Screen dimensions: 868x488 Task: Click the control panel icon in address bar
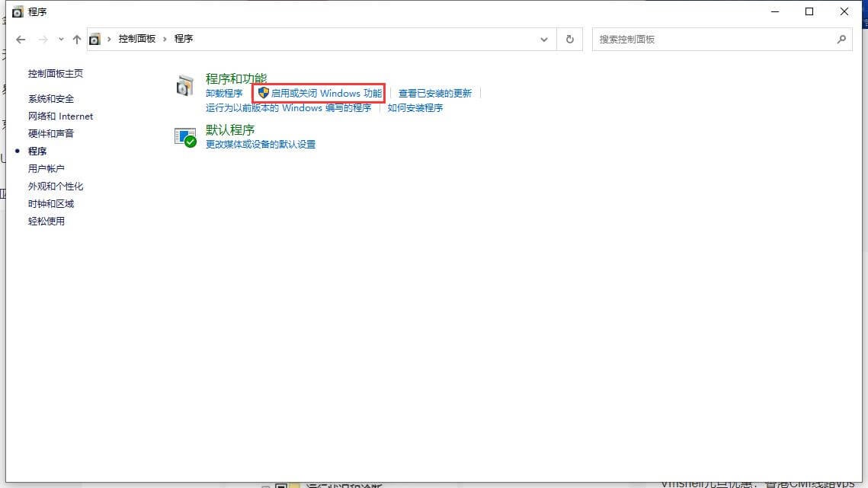(x=94, y=40)
